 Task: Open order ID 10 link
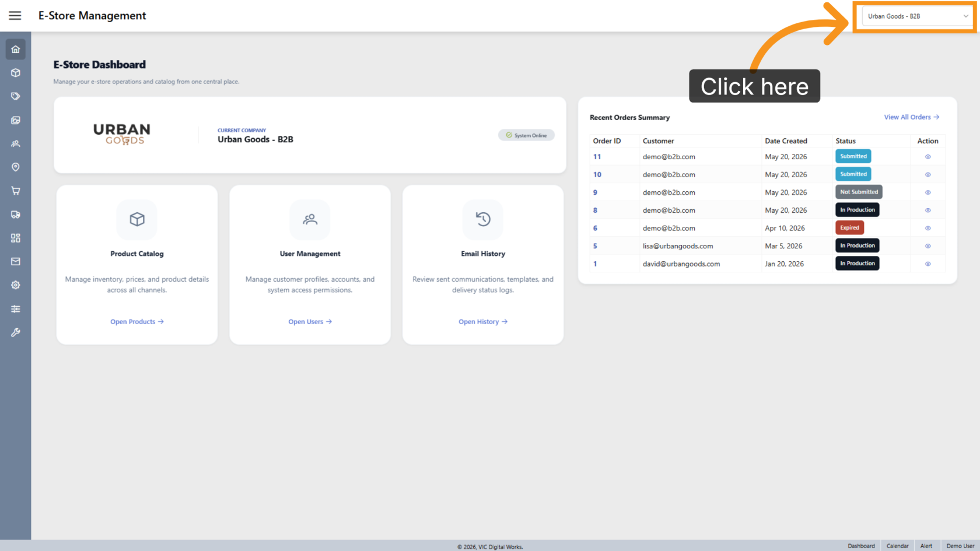(597, 174)
